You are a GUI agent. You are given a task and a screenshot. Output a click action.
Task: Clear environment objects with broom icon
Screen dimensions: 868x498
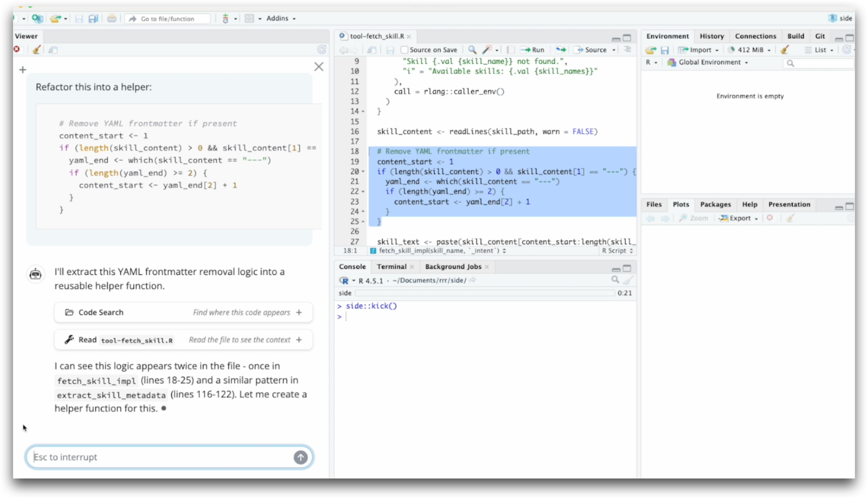pyautogui.click(x=784, y=50)
